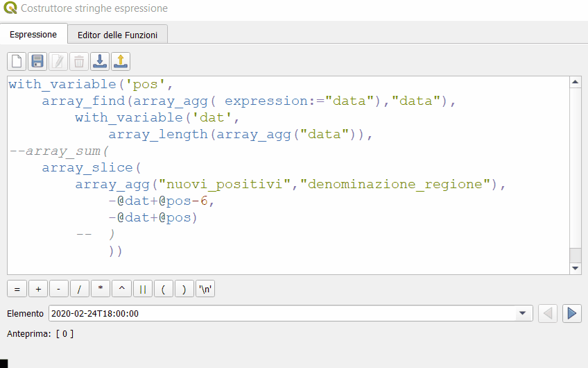Click the export expressions upload icon
Screen dimensions: 588x368
click(x=121, y=61)
